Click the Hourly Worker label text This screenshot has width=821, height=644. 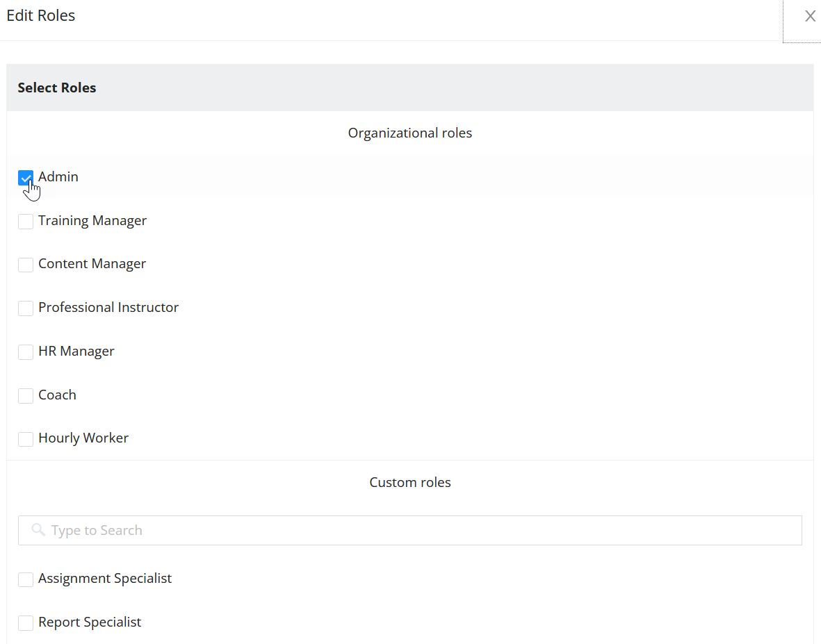(83, 438)
